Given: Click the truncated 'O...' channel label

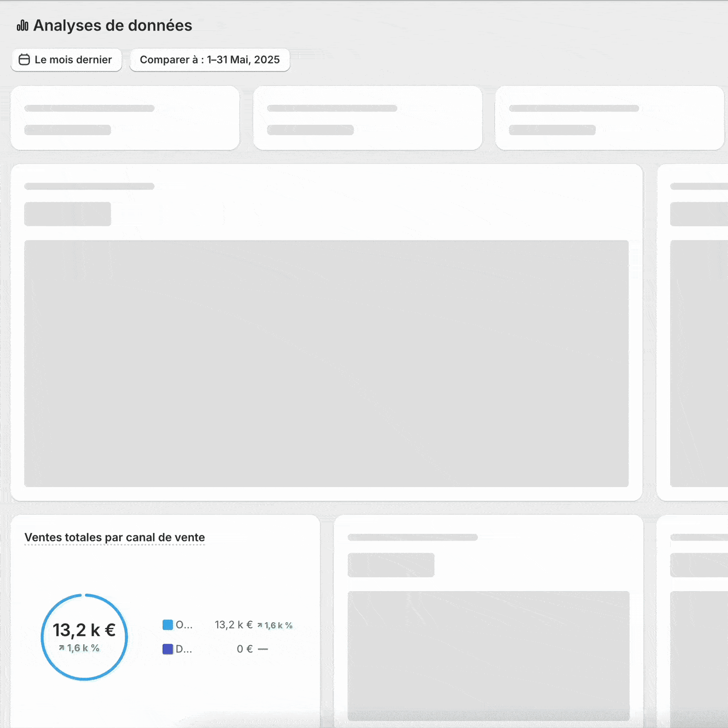Looking at the screenshot, I should 184,625.
